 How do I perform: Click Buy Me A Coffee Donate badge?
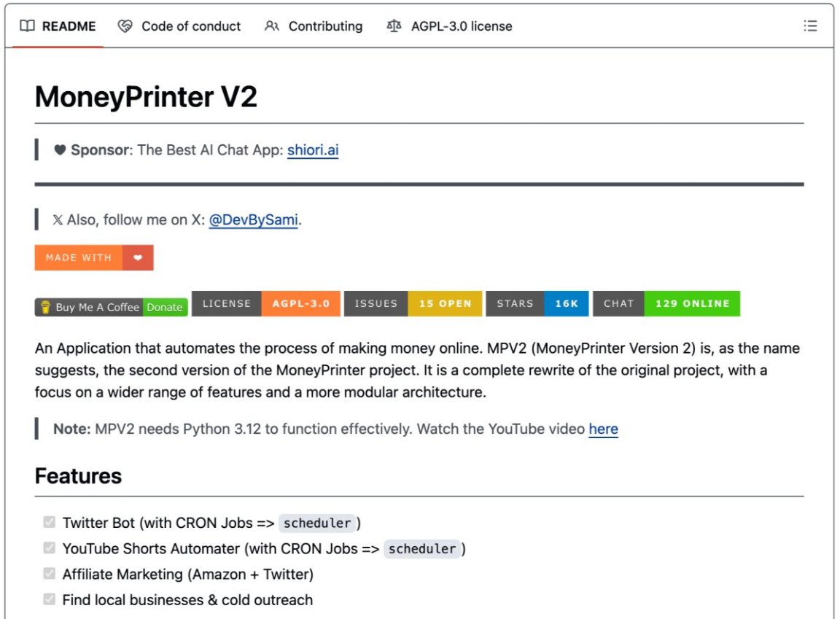point(112,308)
